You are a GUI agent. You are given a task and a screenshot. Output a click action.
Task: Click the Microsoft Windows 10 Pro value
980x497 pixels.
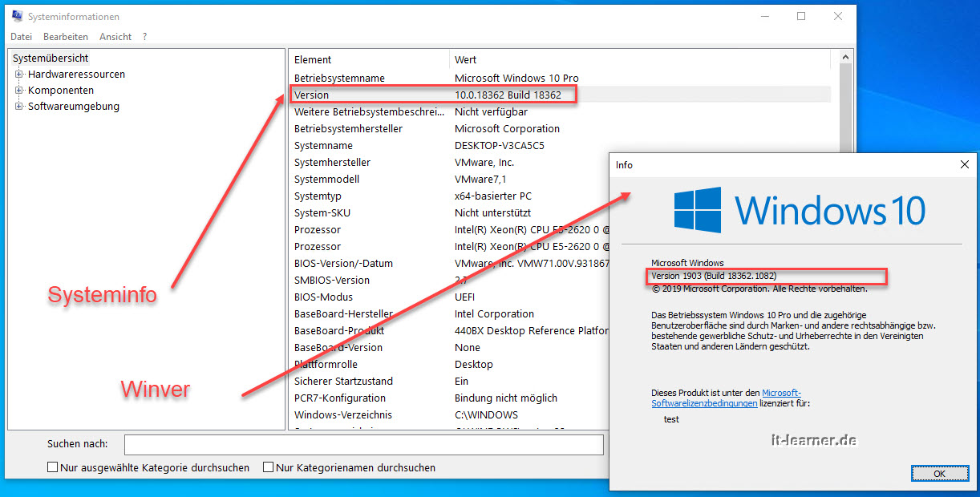517,79
